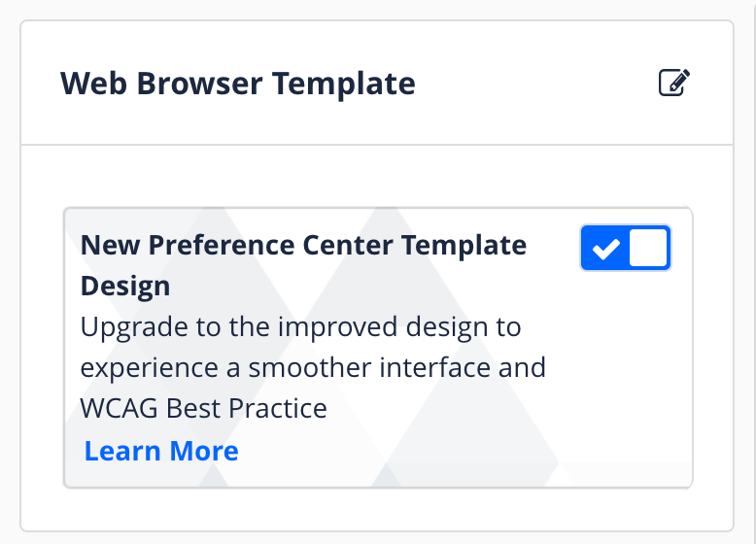Click the New Preference Center Template title

[x=303, y=245]
